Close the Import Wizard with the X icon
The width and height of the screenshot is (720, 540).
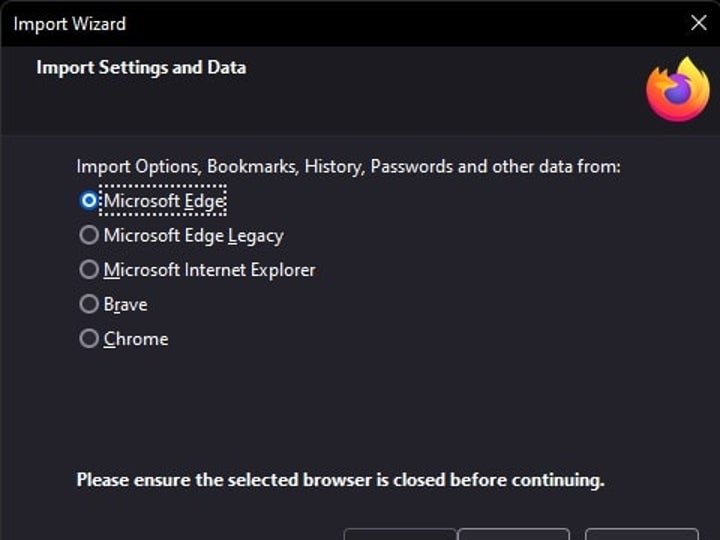pos(698,23)
